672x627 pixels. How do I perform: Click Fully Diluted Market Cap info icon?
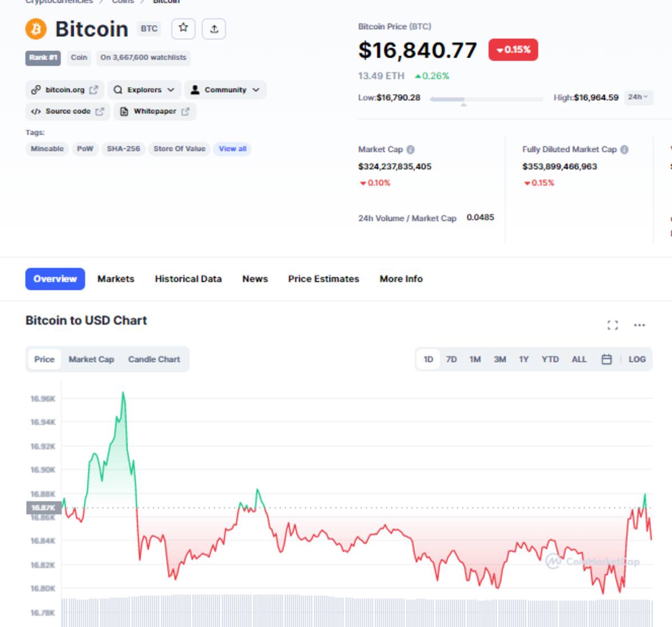(x=624, y=149)
